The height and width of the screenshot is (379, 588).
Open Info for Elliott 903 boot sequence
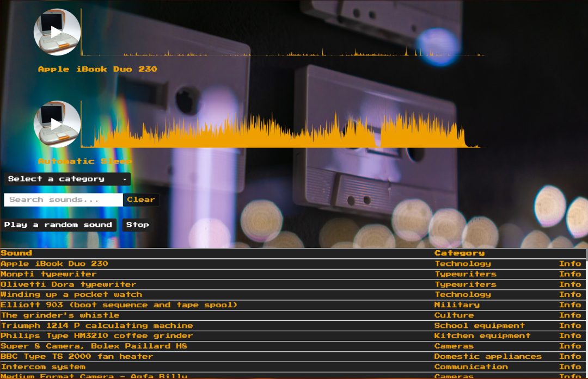pyautogui.click(x=569, y=305)
